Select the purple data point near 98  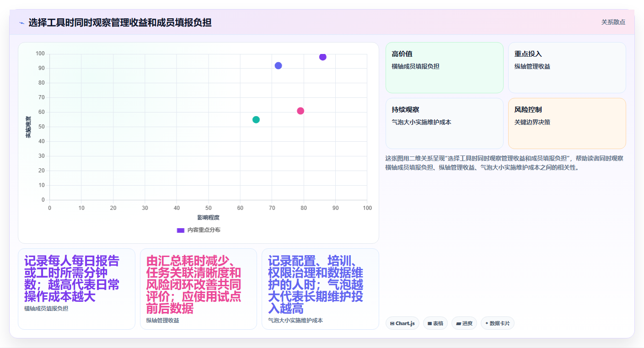(323, 57)
